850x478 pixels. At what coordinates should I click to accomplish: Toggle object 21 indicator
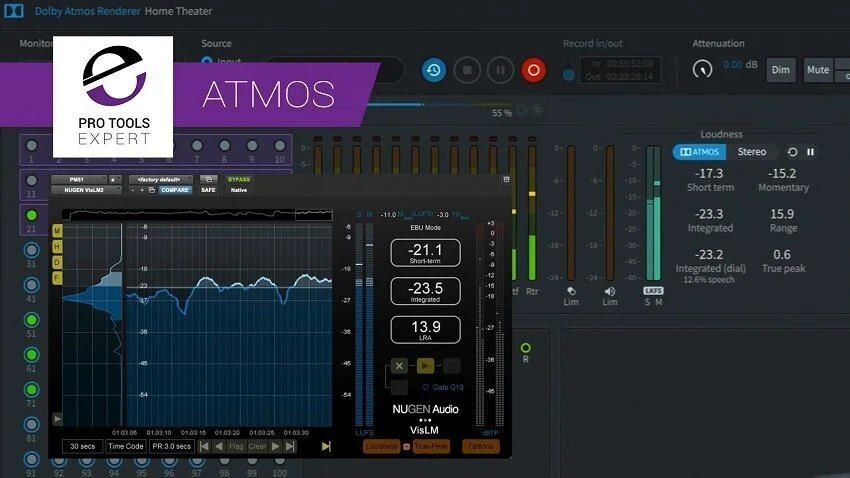[x=31, y=215]
